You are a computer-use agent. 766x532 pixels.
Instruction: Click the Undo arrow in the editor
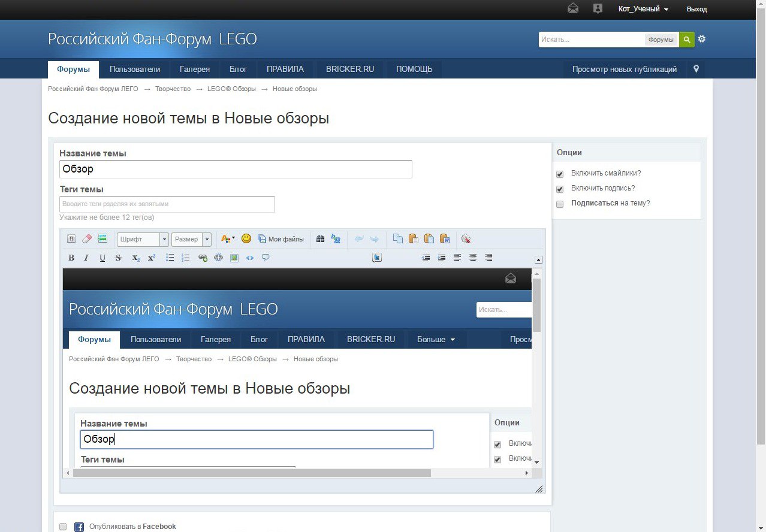click(x=359, y=239)
